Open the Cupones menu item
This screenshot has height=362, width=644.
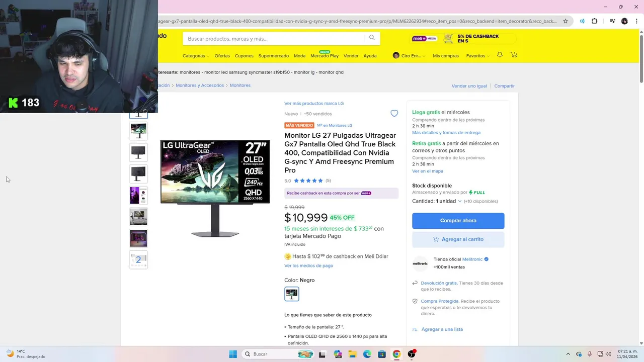click(244, 56)
